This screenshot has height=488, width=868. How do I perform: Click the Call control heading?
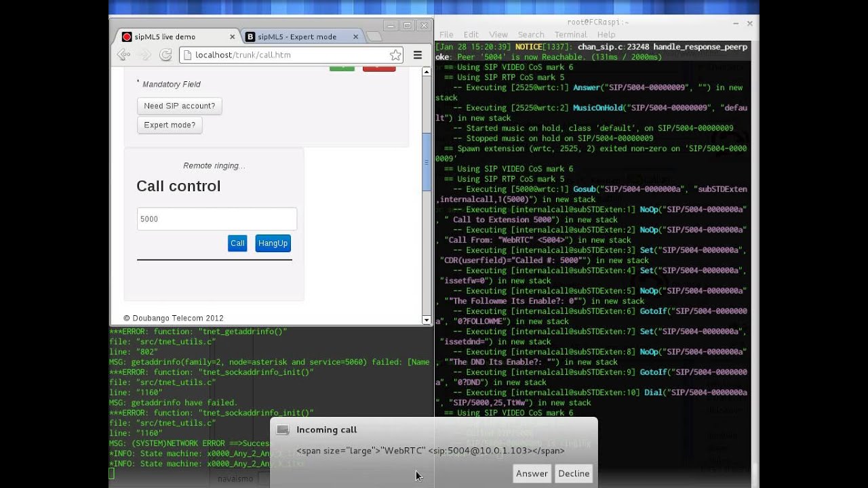click(x=178, y=186)
